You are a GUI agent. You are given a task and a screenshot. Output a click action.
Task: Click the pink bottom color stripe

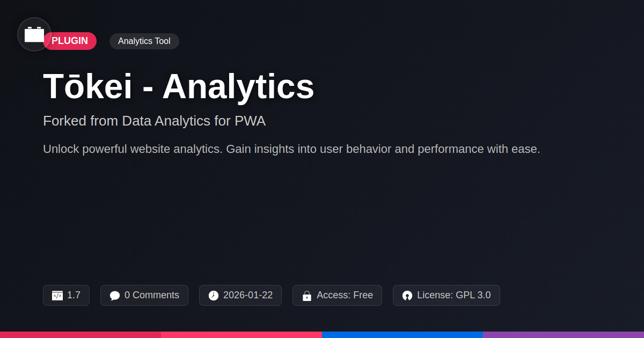241,335
